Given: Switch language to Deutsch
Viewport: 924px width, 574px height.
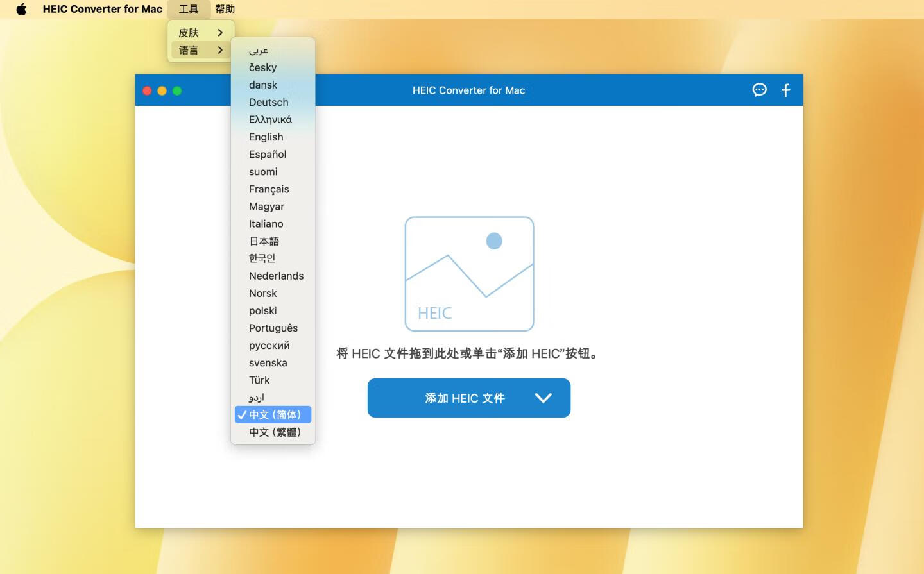Looking at the screenshot, I should [x=273, y=102].
